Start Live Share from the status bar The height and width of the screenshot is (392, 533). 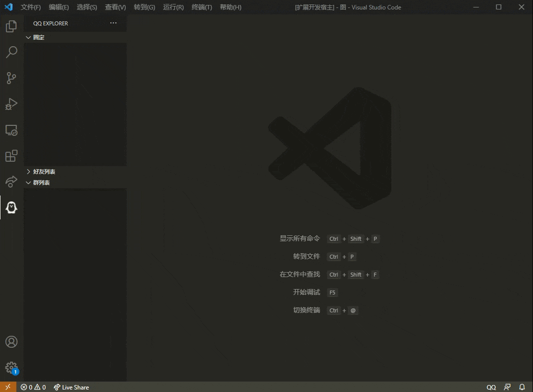pyautogui.click(x=72, y=387)
